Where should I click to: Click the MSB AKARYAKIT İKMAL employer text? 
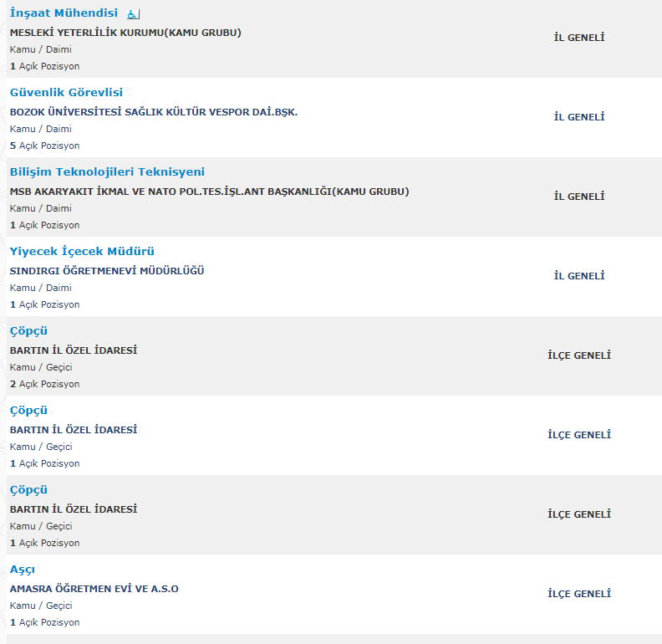210,192
